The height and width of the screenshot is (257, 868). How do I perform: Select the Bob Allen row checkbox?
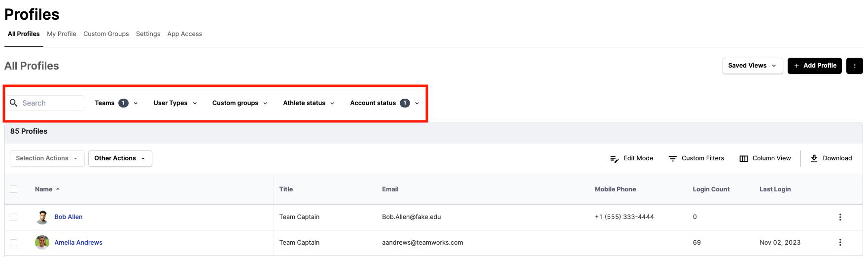pyautogui.click(x=14, y=217)
